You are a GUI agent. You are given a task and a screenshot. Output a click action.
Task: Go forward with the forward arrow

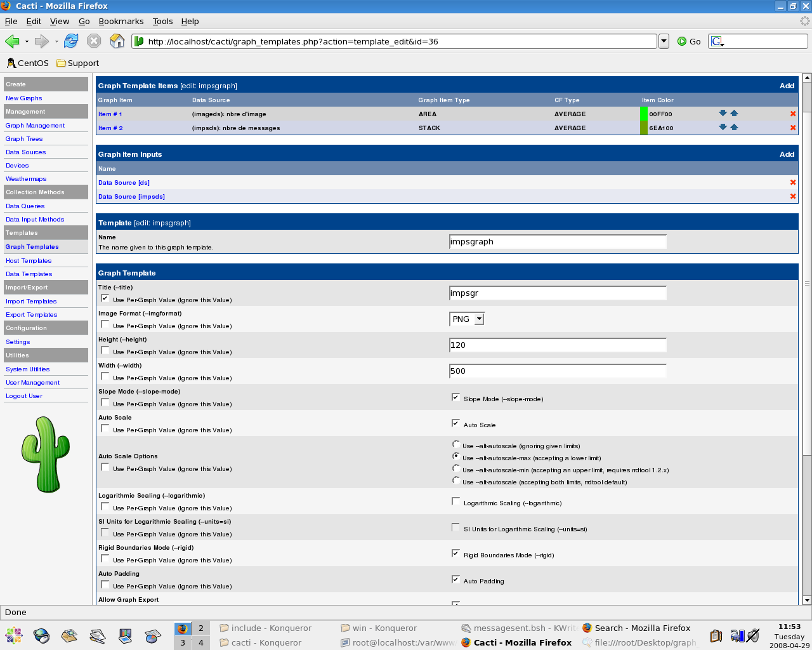(x=42, y=41)
